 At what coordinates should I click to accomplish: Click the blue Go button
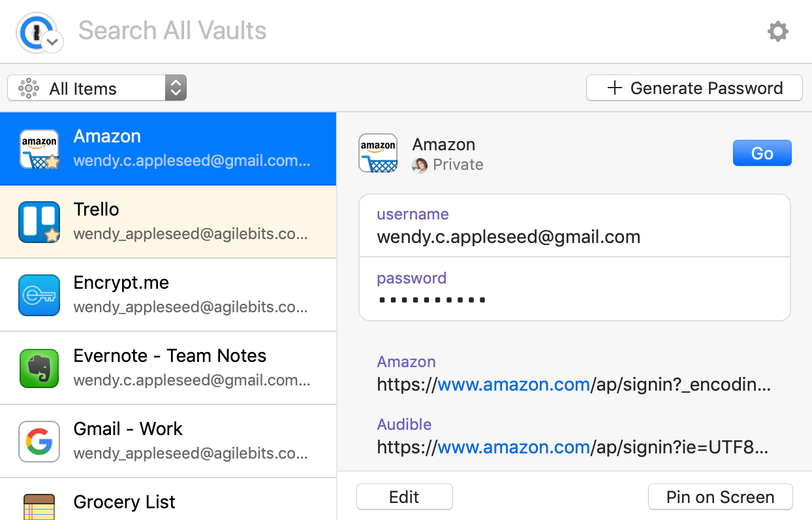click(762, 154)
